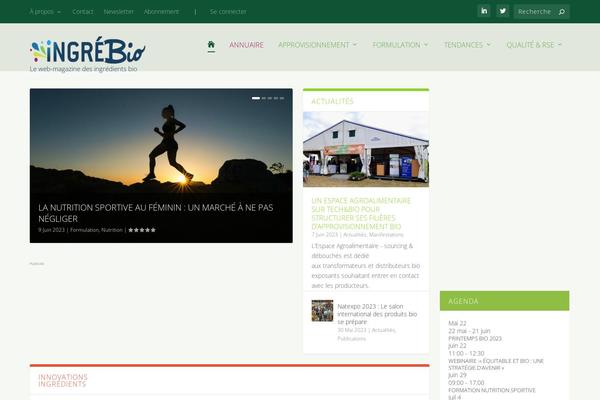Click the Formulation category under slider title
The image size is (600, 400).
84,230
